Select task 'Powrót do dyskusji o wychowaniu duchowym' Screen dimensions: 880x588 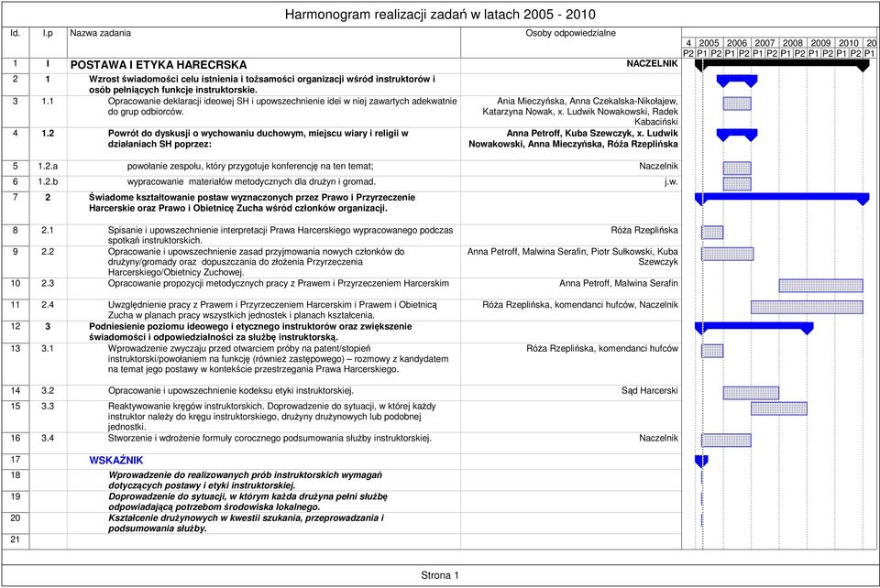(x=258, y=138)
